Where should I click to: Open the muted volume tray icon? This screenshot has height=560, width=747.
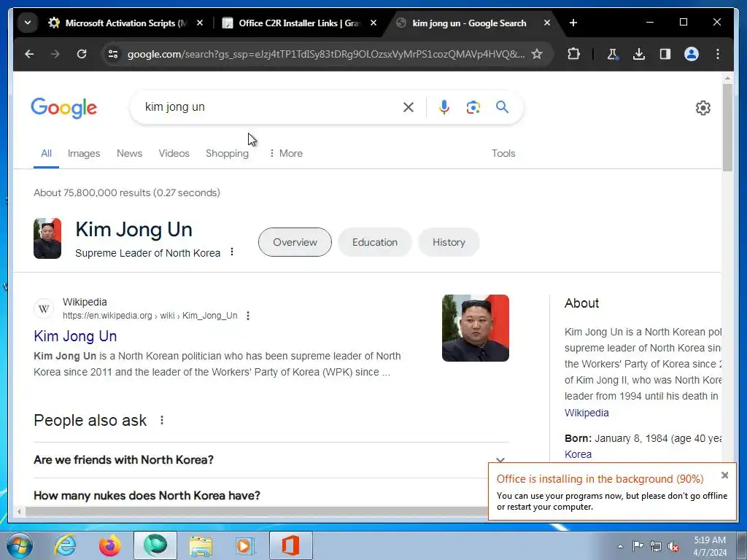coord(673,546)
